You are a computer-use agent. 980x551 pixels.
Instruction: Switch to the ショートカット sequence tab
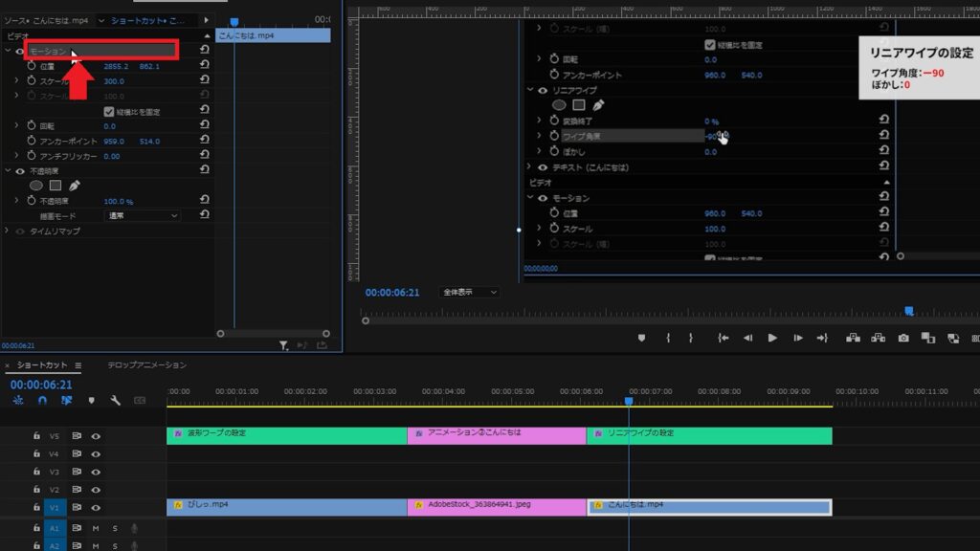click(42, 364)
